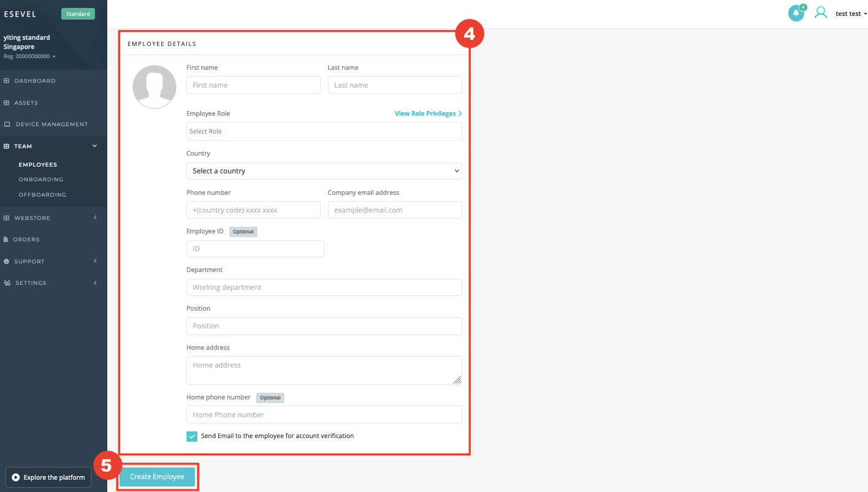The image size is (868, 492).
Task: Click the Employee ID input
Action: click(x=255, y=249)
